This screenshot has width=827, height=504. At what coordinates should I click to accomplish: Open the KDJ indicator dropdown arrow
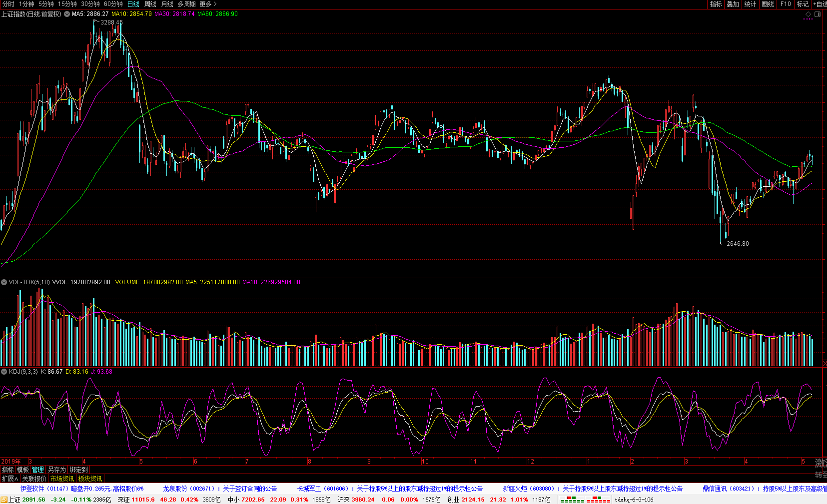[4, 372]
